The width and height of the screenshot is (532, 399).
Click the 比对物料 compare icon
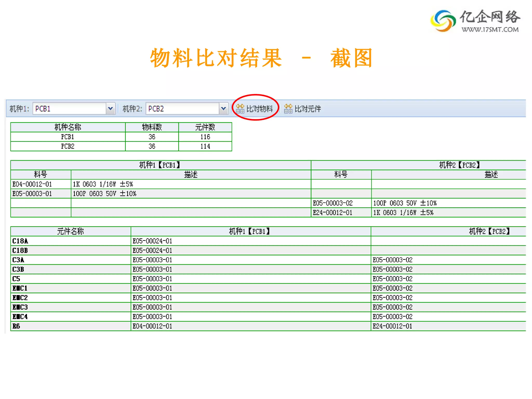[x=240, y=109]
